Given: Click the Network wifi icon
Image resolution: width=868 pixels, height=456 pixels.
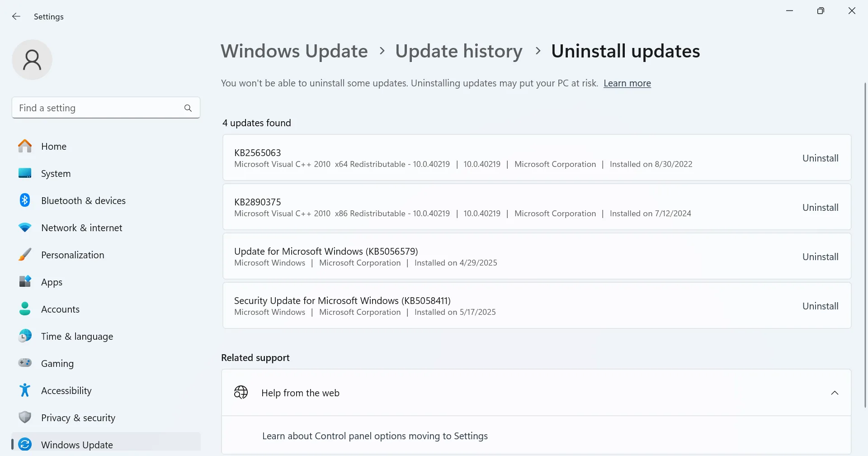Looking at the screenshot, I should [25, 228].
